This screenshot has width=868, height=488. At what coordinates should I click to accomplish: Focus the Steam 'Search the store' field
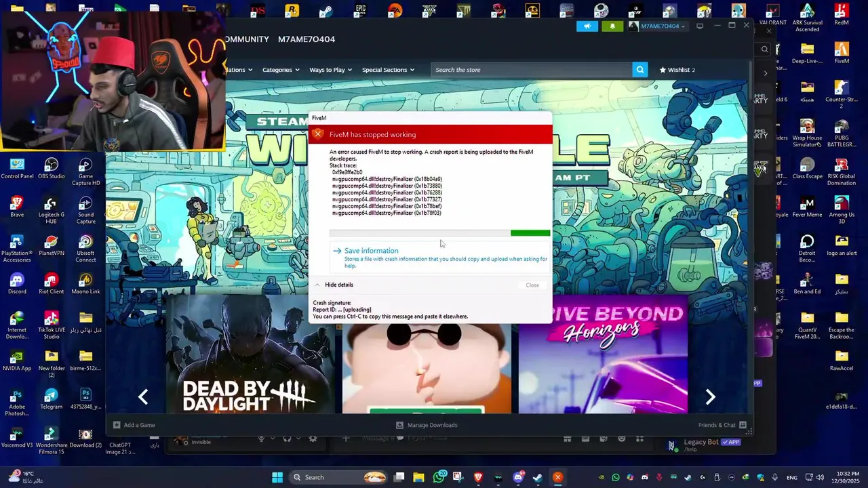click(532, 70)
